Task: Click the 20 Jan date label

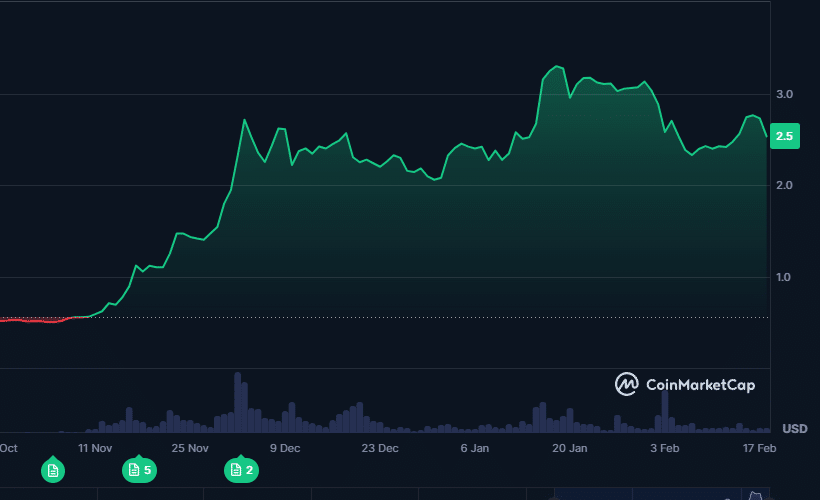Action: (x=570, y=448)
